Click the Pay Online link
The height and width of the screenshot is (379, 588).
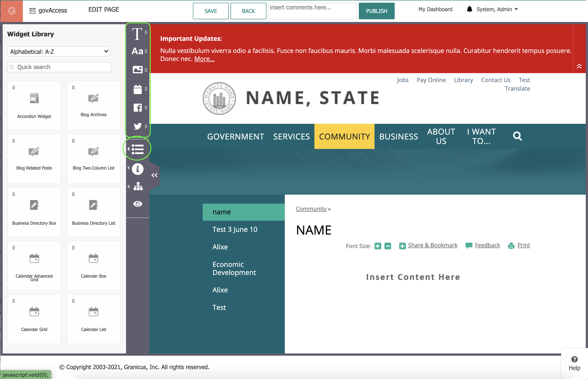pos(431,80)
